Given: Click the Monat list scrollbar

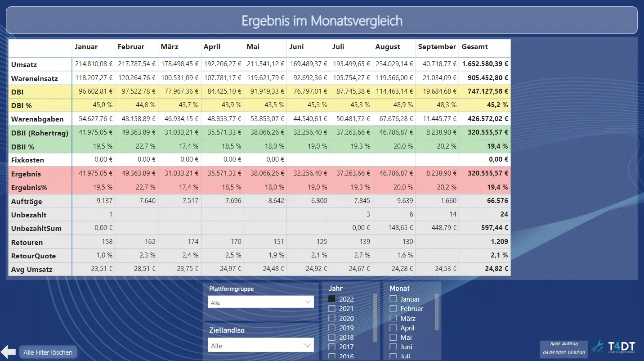Looking at the screenshot, I should point(437,311).
